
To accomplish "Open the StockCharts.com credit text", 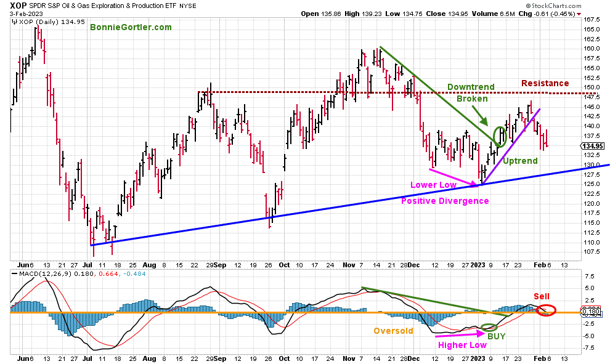I will click(553, 6).
